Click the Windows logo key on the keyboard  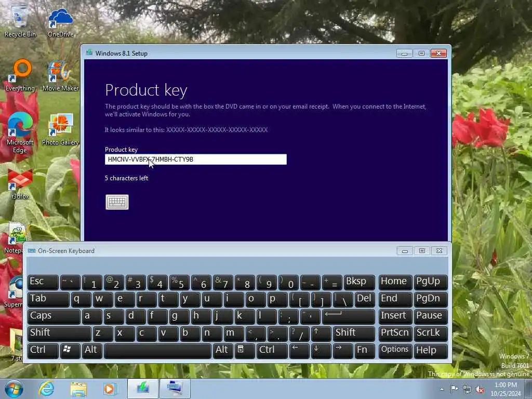[70, 351]
